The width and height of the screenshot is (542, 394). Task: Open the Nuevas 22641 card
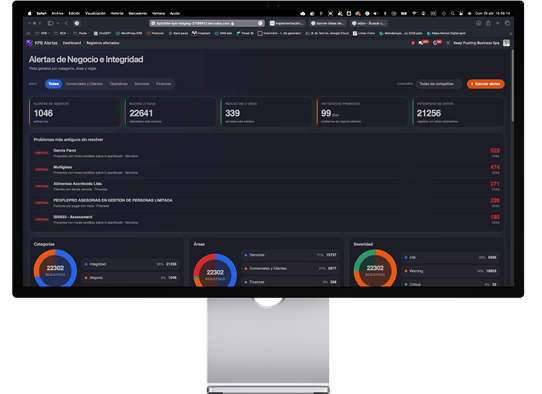point(171,112)
